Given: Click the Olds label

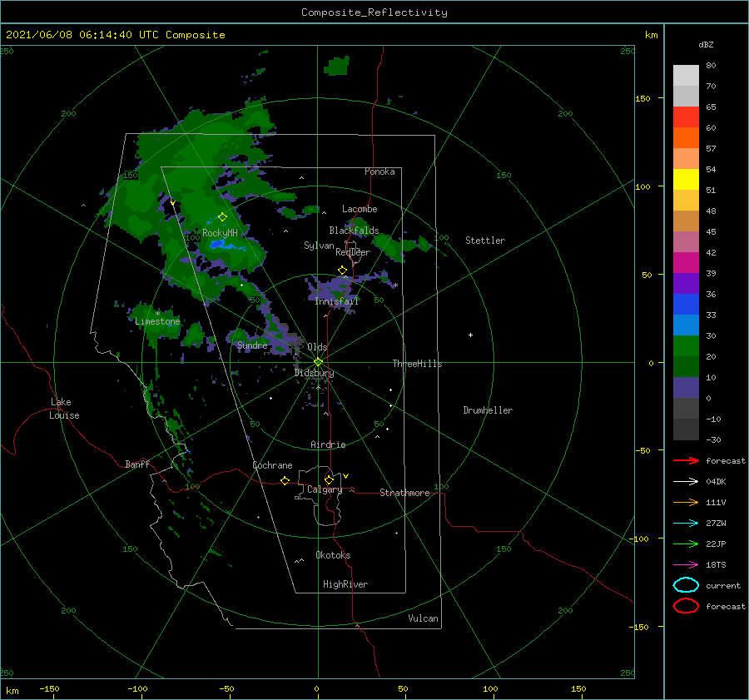Looking at the screenshot, I should [x=317, y=347].
